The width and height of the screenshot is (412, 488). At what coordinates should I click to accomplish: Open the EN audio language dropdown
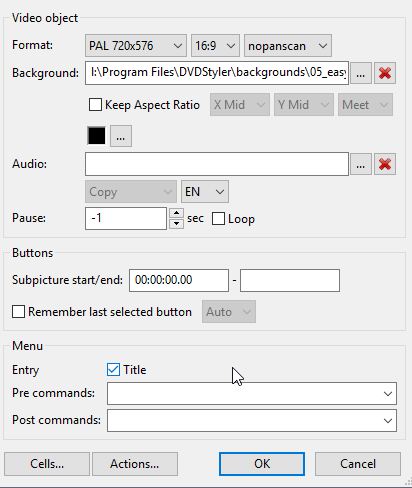tap(205, 192)
